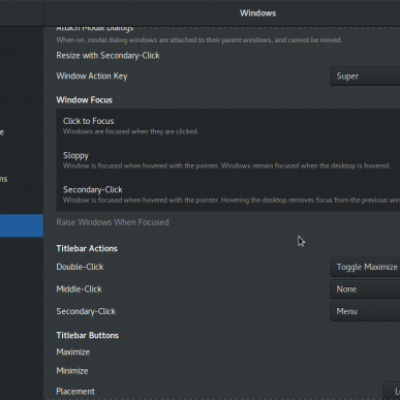Click the Window Action Key label
Image resolution: width=400 pixels, height=400 pixels.
[x=92, y=76]
